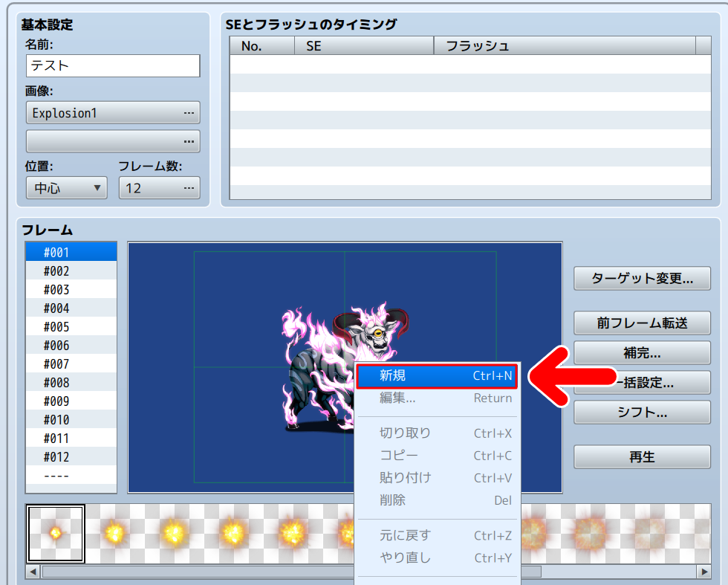
Task: Select the third explosion cell thumbnail
Action: tap(174, 534)
